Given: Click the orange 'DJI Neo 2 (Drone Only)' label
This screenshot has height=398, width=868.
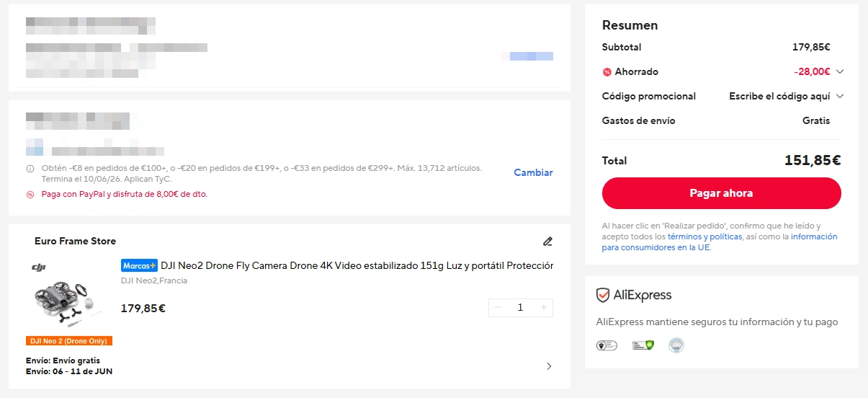Looking at the screenshot, I should [x=69, y=341].
